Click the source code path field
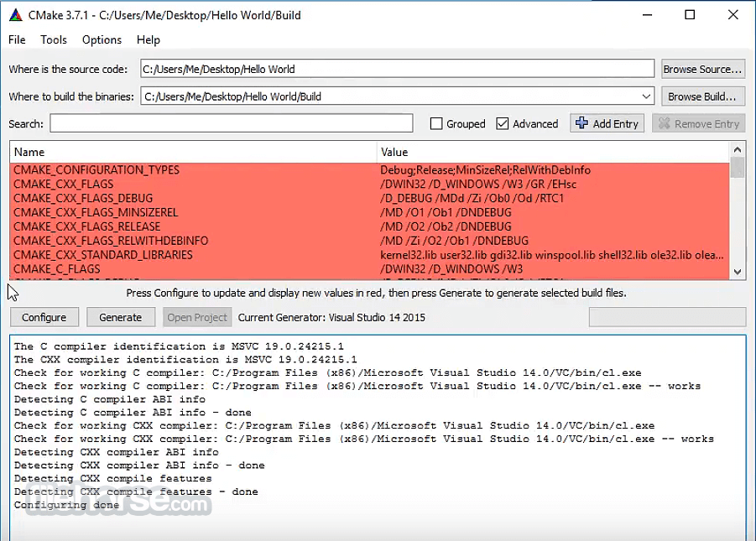 tap(397, 69)
